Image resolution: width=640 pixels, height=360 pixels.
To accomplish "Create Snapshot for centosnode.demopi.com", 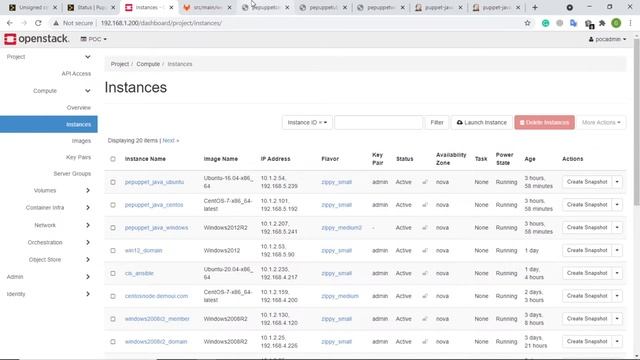I will (587, 296).
